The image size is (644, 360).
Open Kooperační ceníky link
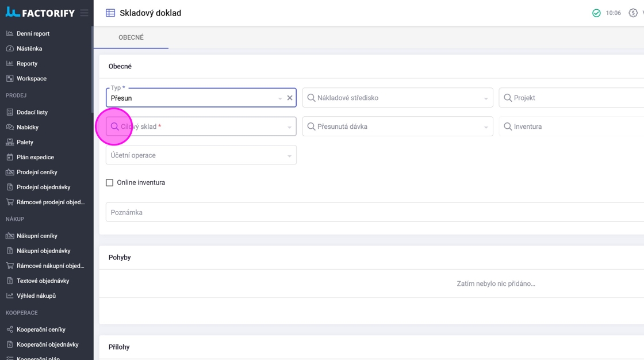pyautogui.click(x=41, y=330)
